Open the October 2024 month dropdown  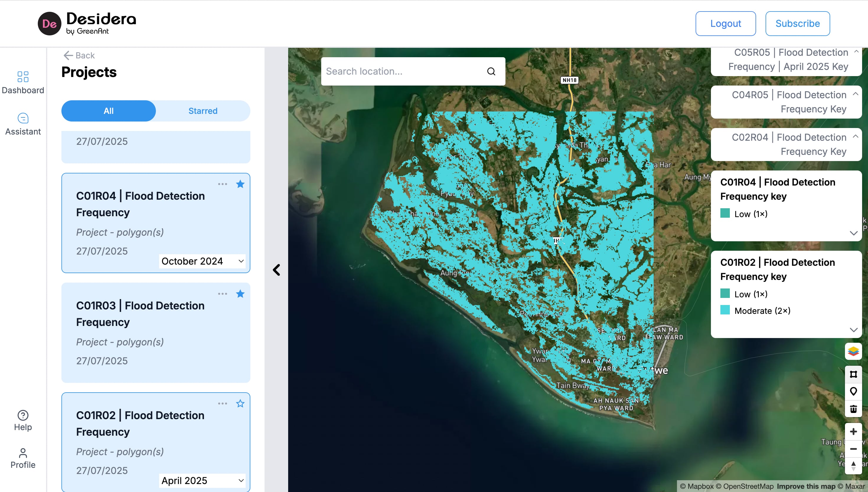tap(202, 261)
